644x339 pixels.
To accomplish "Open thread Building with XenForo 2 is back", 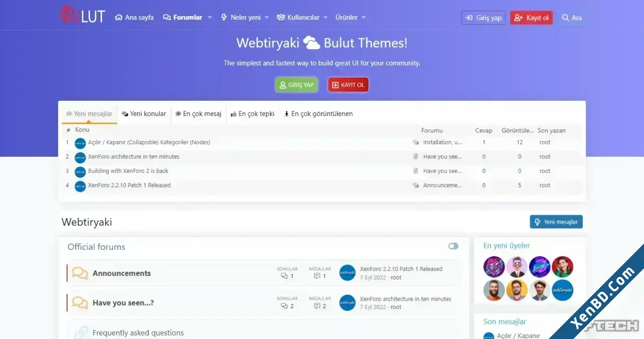I will [x=128, y=171].
